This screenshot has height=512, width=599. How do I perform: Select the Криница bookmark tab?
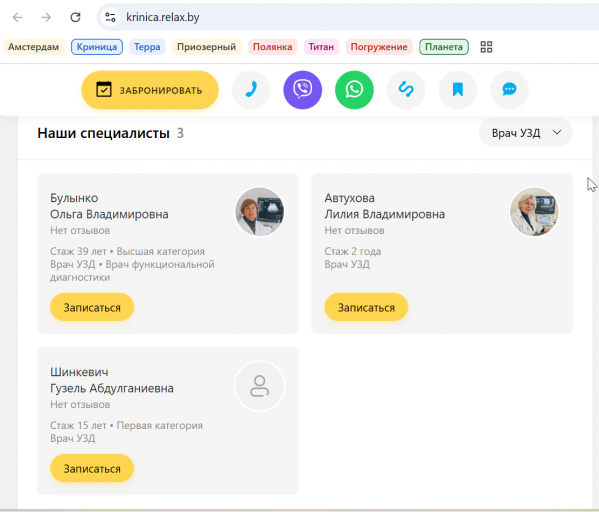pos(97,47)
